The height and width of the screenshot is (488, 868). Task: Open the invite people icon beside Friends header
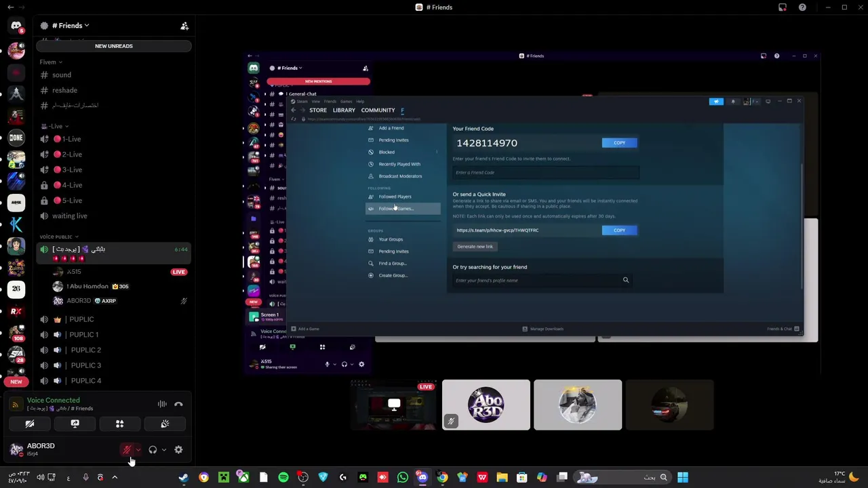pos(184,26)
